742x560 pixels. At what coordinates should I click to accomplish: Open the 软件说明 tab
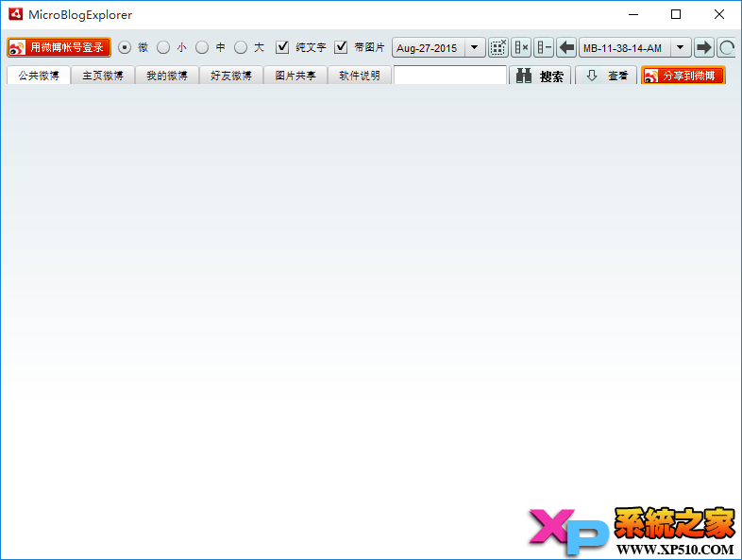click(360, 76)
